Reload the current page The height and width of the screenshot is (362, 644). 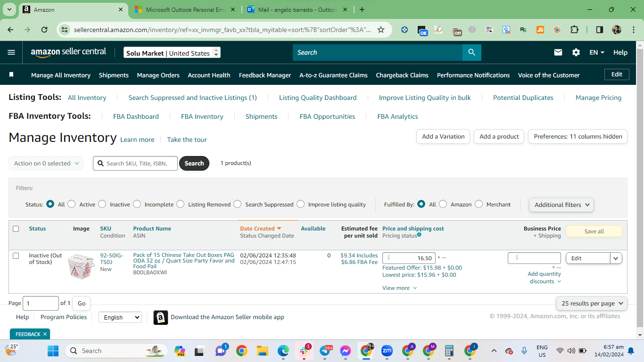pyautogui.click(x=44, y=30)
